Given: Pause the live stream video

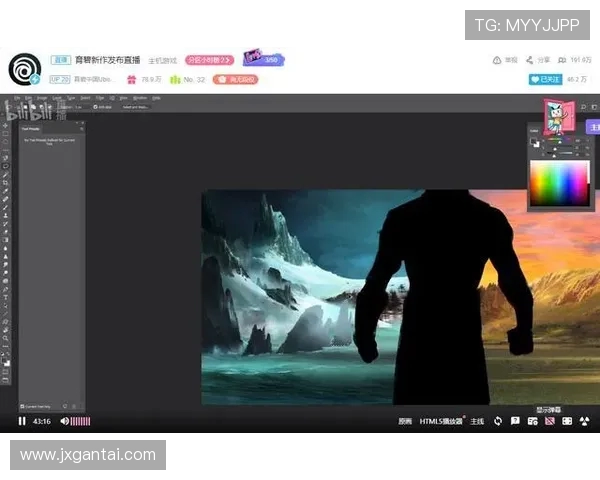Looking at the screenshot, I should [22, 421].
